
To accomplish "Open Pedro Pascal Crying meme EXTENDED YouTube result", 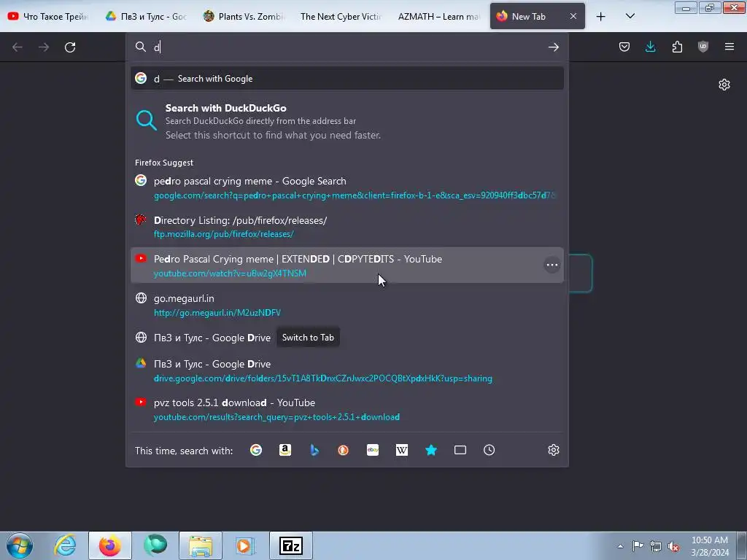I will coord(347,265).
